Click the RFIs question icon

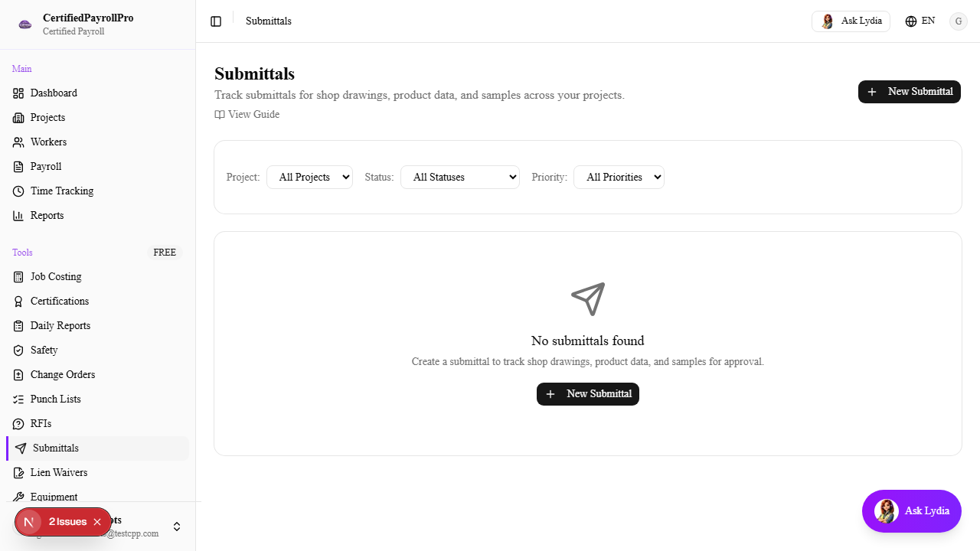pos(18,423)
